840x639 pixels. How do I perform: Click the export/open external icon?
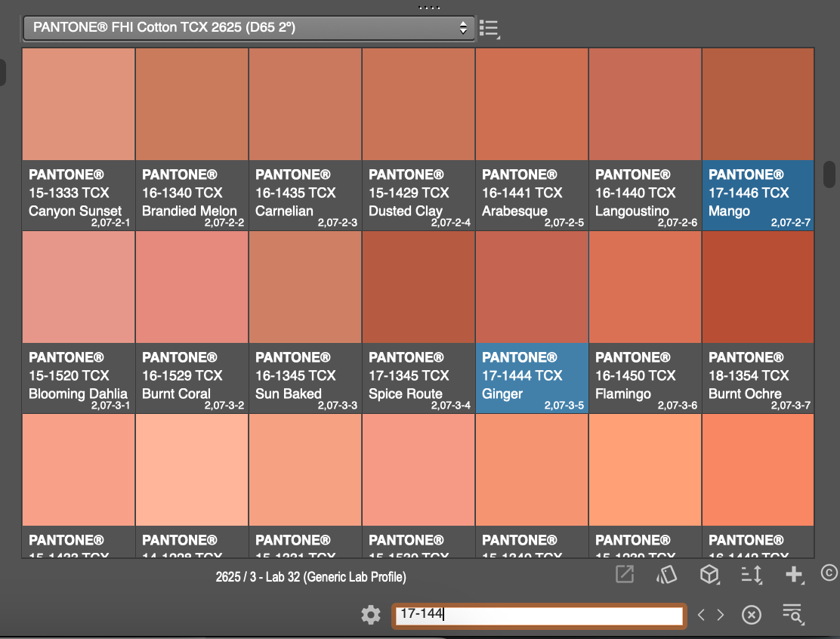(x=625, y=574)
